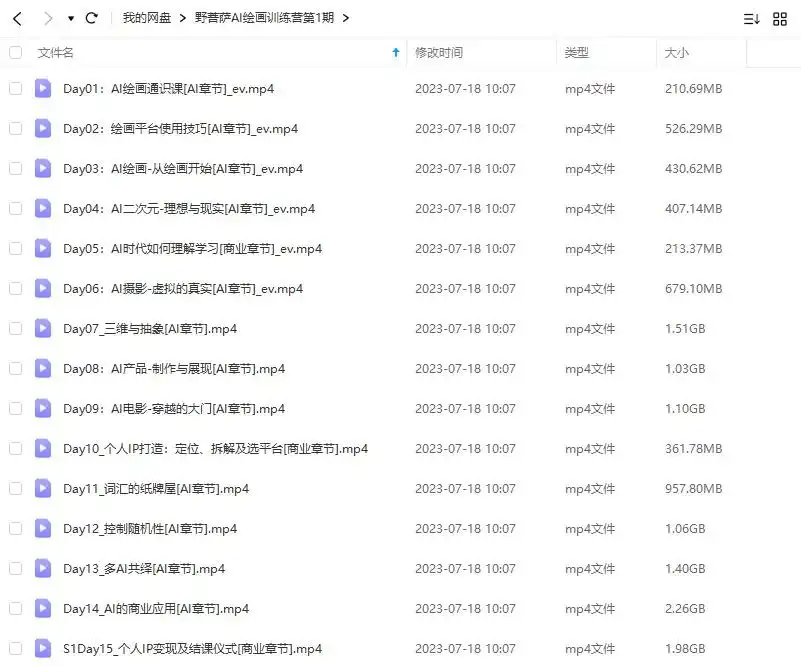
Task: Click the video icon beside Day07 三维与抽象
Action: tap(42, 328)
